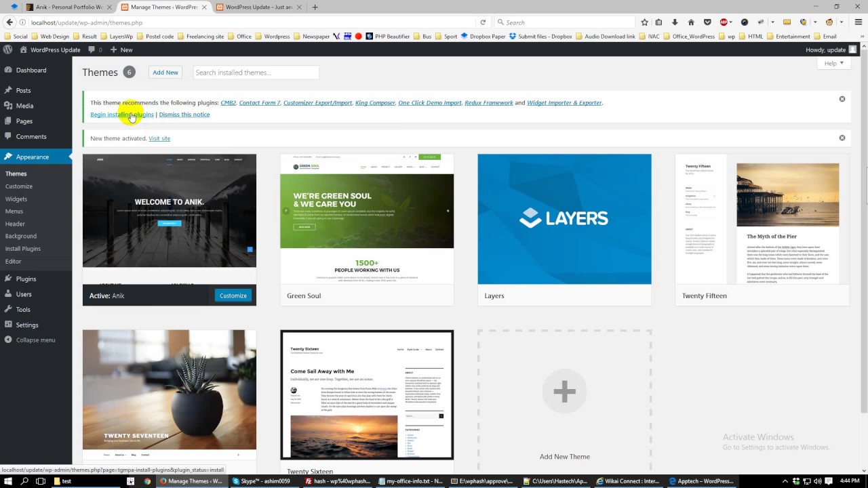
Task: Expand the Help dropdown tab
Action: pos(834,63)
